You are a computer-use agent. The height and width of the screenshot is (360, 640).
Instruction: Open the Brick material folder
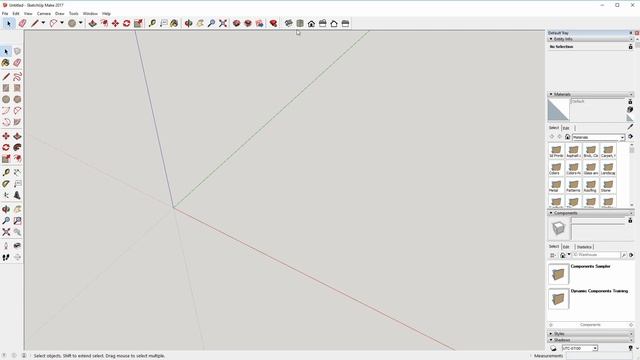click(591, 151)
